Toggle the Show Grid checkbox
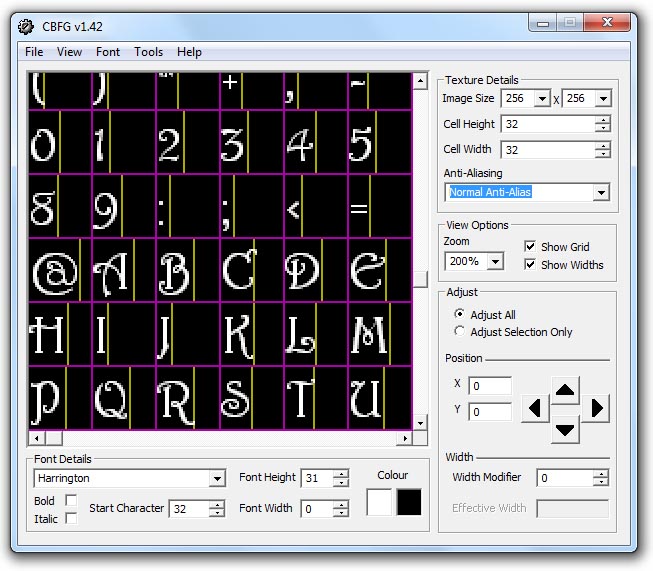 [530, 247]
